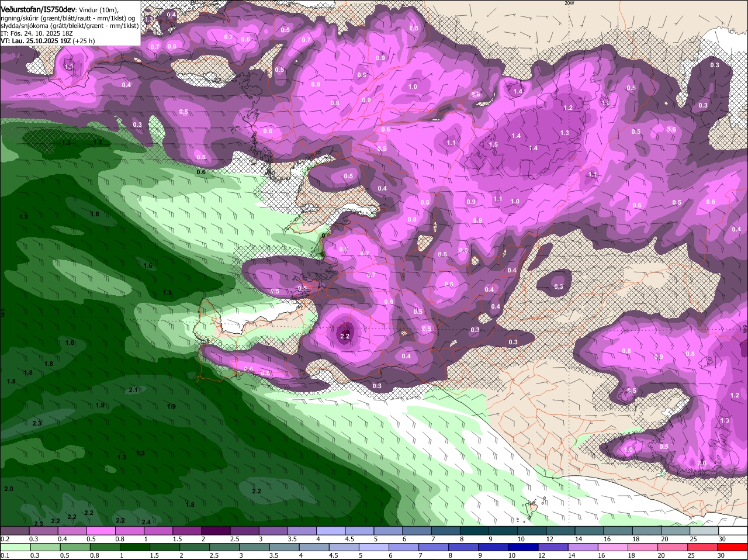Click the 'VT: Lau. 25.10.2025 19Z (+25 h)' line

click(x=47, y=41)
